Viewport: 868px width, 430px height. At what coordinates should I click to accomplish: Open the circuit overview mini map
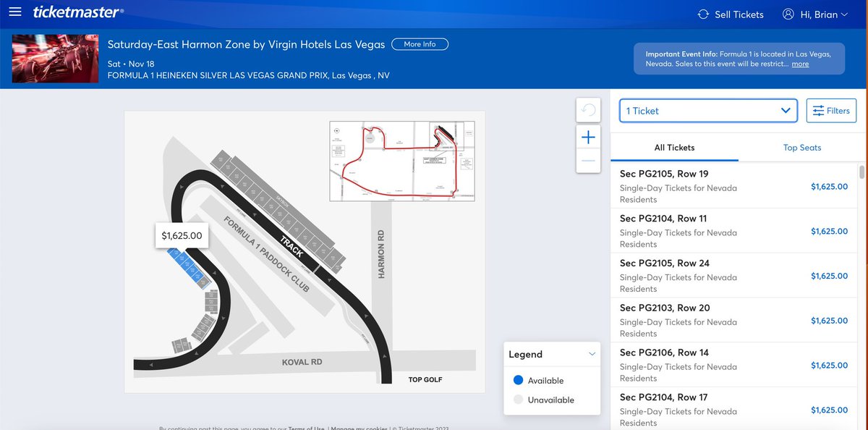(402, 160)
